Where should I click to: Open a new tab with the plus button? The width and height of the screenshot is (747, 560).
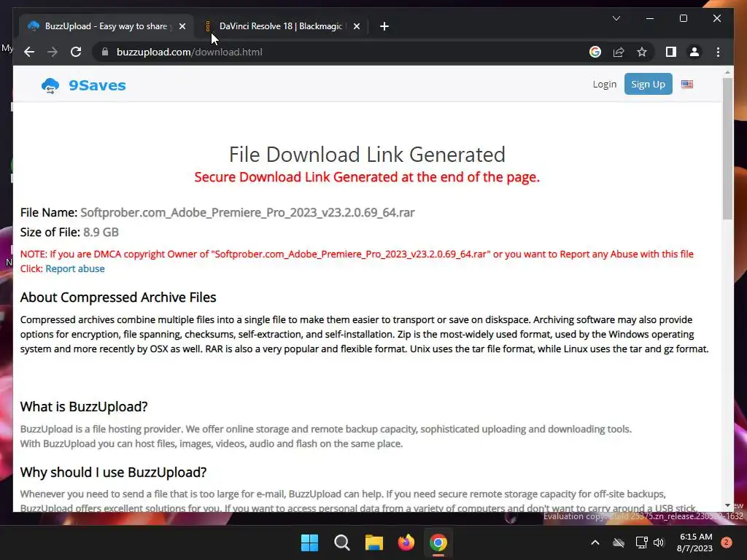(x=384, y=26)
